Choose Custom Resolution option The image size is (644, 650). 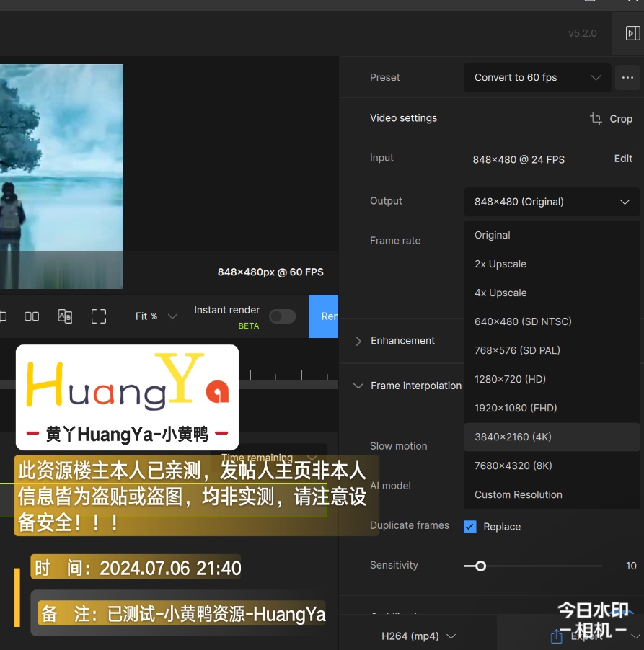tap(552, 494)
